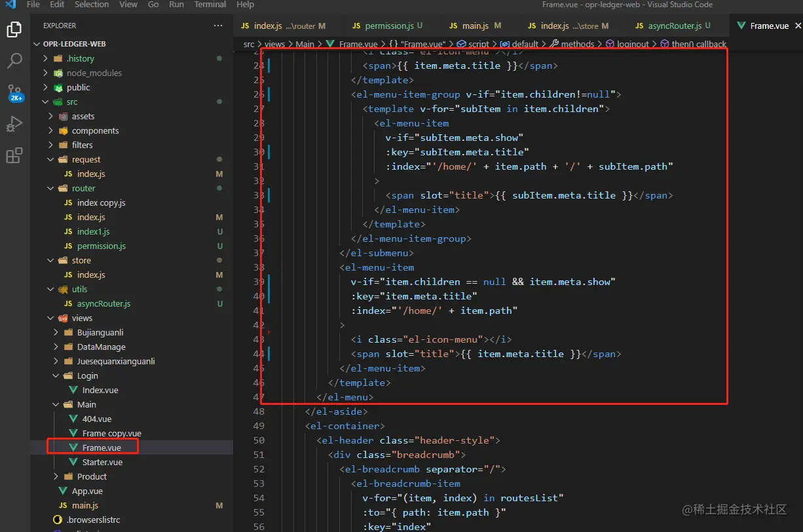Click the Main breadcrumb segment
Viewport: 803px width, 532px height.
coord(305,44)
